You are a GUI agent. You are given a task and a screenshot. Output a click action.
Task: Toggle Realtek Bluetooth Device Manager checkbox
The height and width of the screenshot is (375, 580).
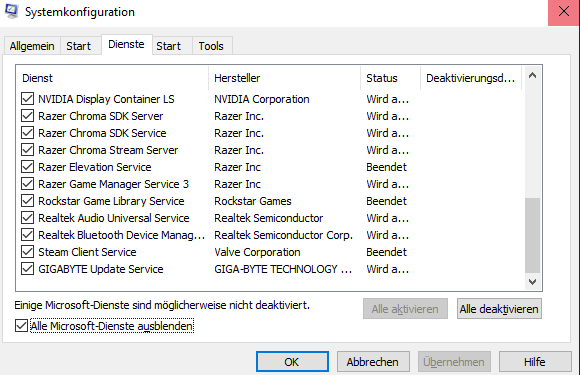[x=28, y=235]
